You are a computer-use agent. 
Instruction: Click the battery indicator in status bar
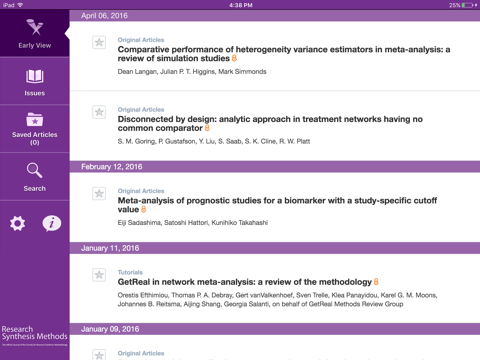pos(468,5)
